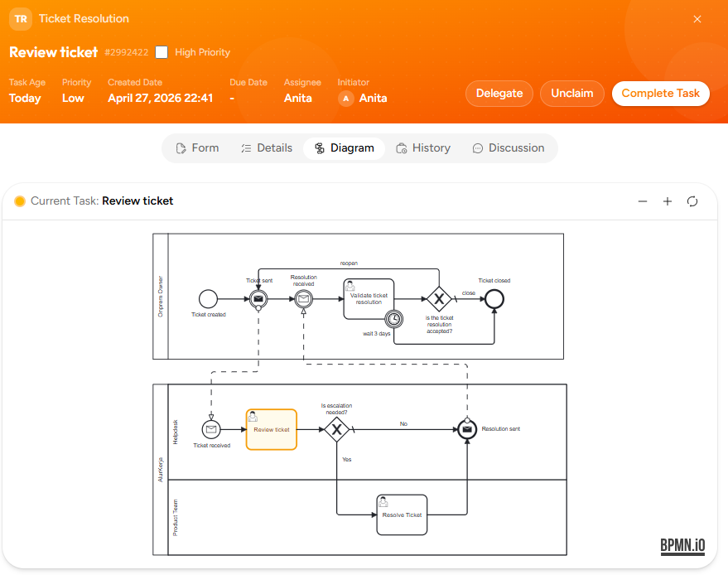728x575 pixels.
Task: Click the Product Team lane label
Action: [176, 517]
